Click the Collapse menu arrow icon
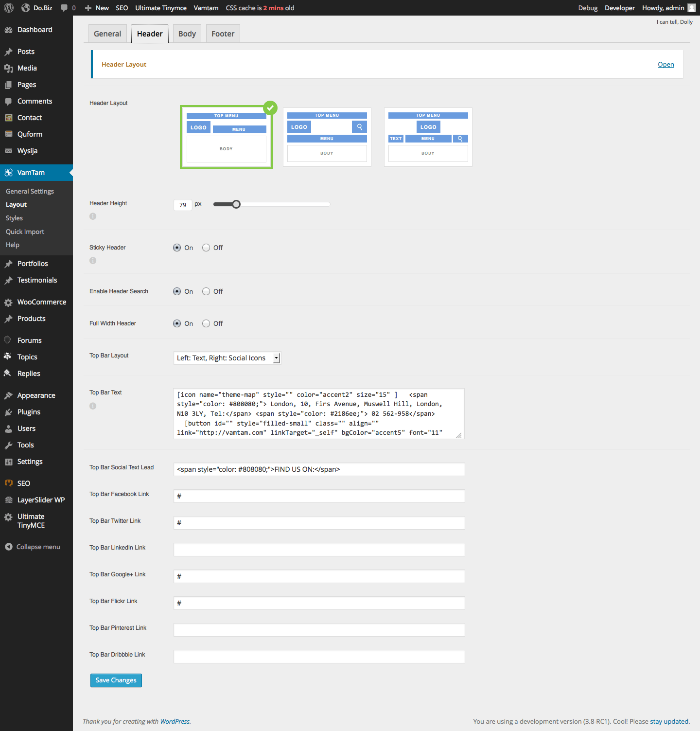 (x=8, y=547)
